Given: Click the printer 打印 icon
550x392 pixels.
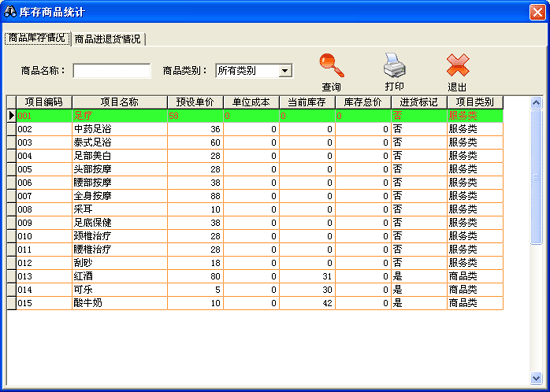Looking at the screenshot, I should [x=395, y=65].
